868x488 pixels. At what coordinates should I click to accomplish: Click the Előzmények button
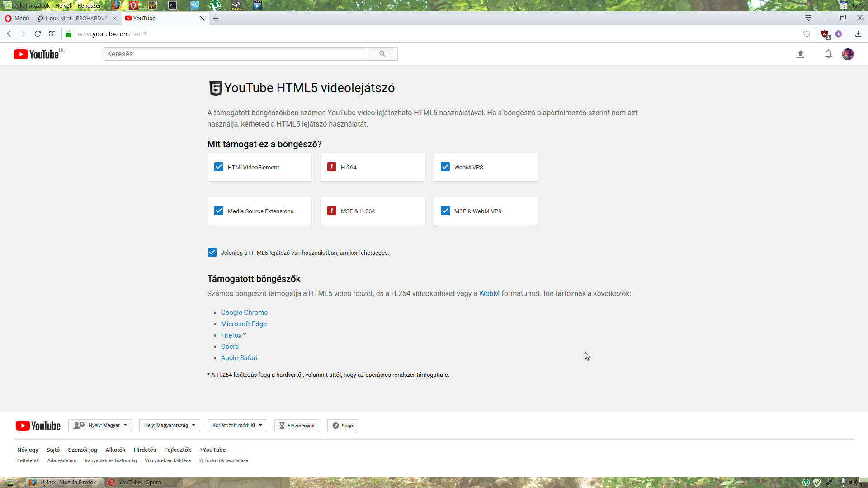click(x=297, y=426)
